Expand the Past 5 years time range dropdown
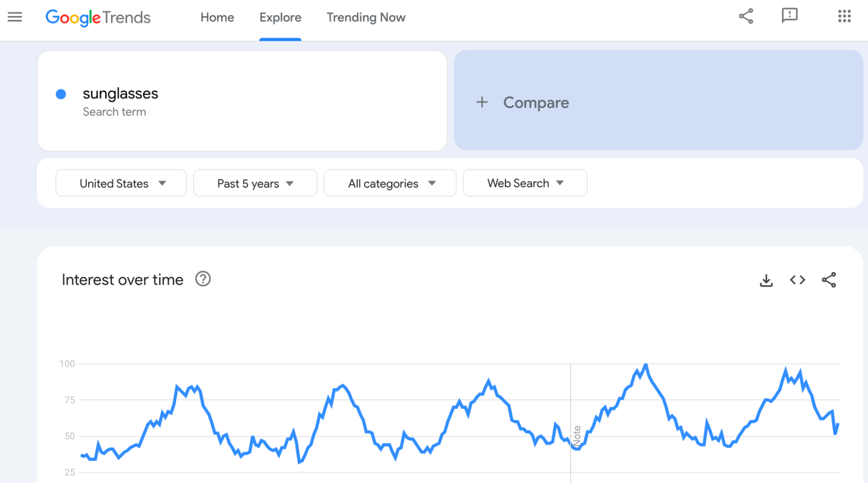Viewport: 868px width, 483px height. click(x=255, y=183)
